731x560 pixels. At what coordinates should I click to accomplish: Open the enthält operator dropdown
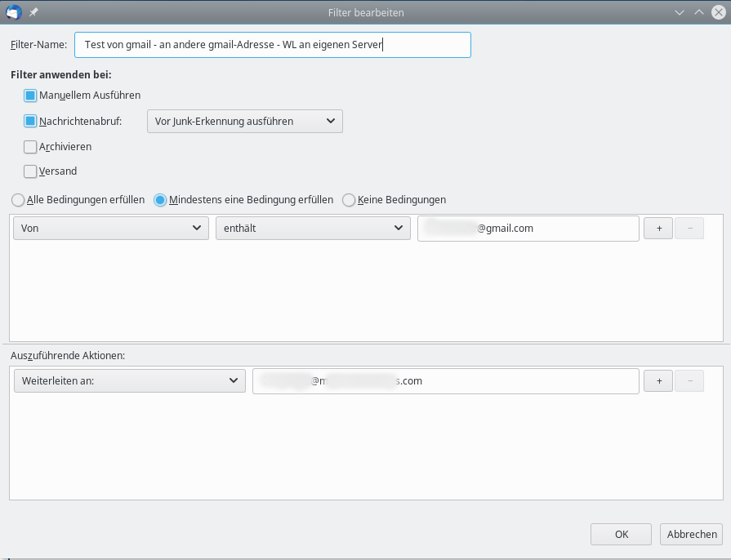click(x=313, y=229)
